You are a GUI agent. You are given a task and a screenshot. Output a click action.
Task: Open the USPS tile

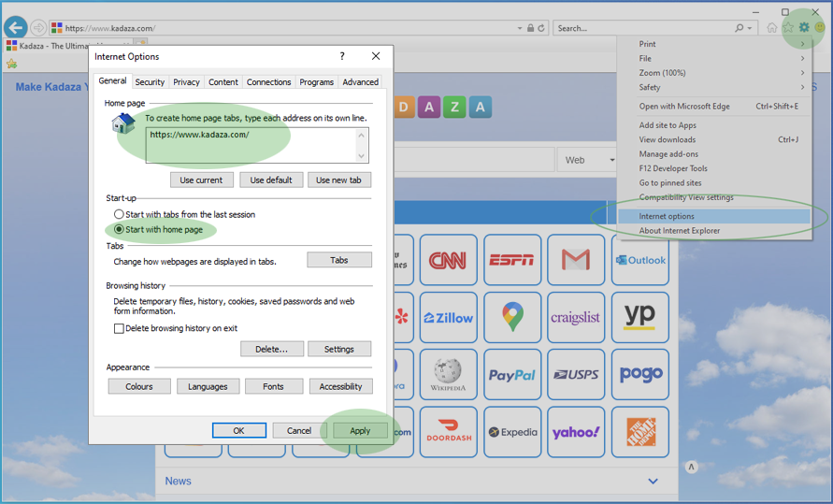coord(576,374)
